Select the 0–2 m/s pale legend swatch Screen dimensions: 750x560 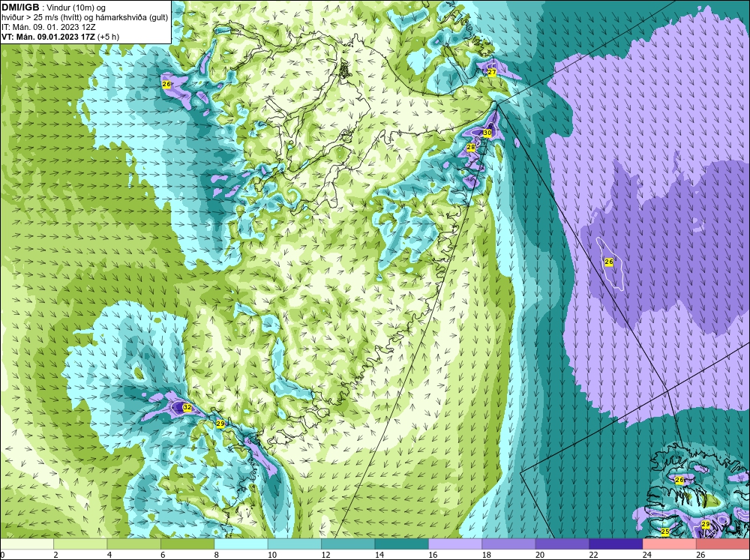pyautogui.click(x=27, y=544)
